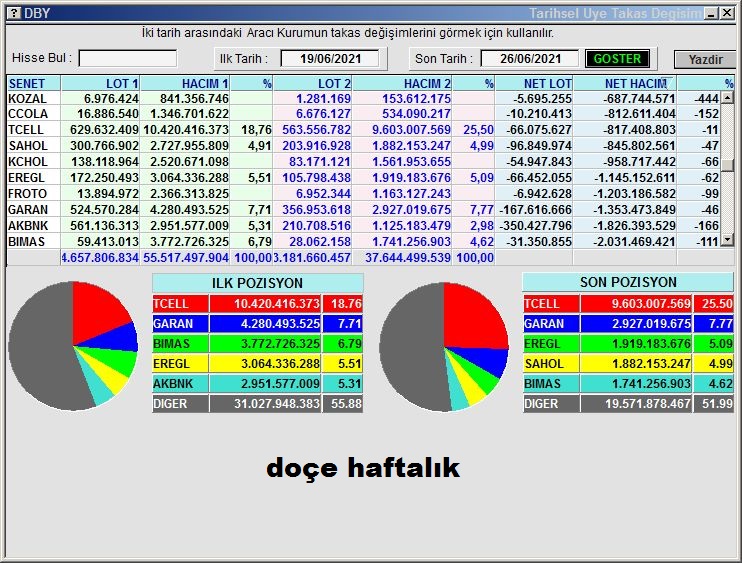Click yellow EREGL swatch in ILK POZISYON

click(180, 364)
